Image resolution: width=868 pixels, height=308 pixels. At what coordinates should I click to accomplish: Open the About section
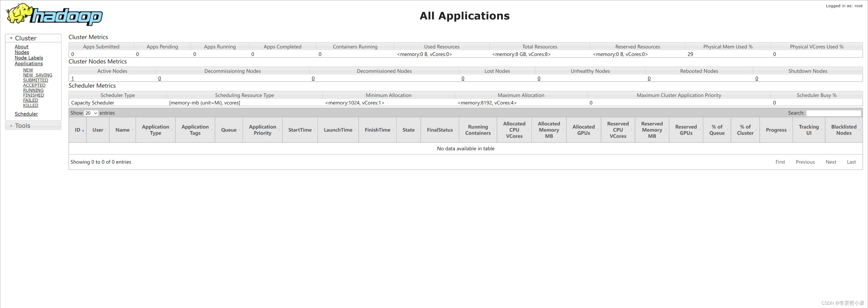point(21,47)
